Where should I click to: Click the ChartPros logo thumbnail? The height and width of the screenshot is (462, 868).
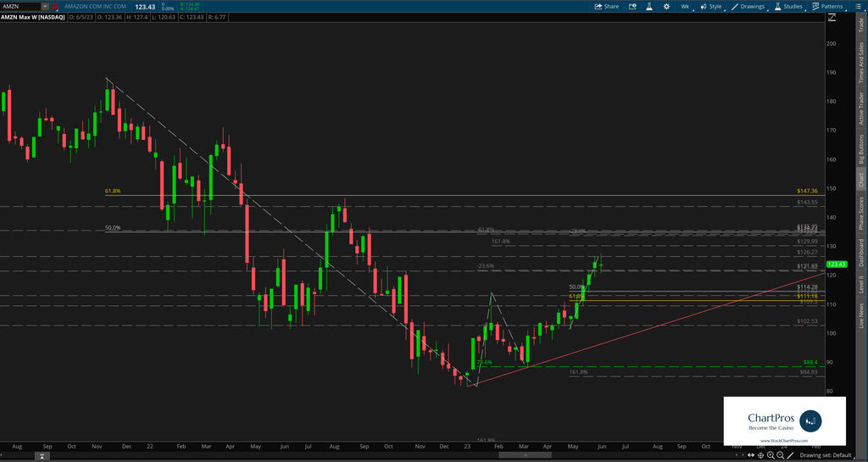(784, 420)
